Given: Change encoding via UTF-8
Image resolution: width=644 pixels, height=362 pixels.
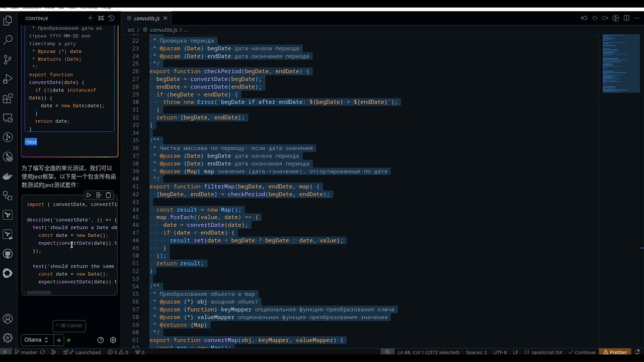Looking at the screenshot, I should [x=500, y=352].
